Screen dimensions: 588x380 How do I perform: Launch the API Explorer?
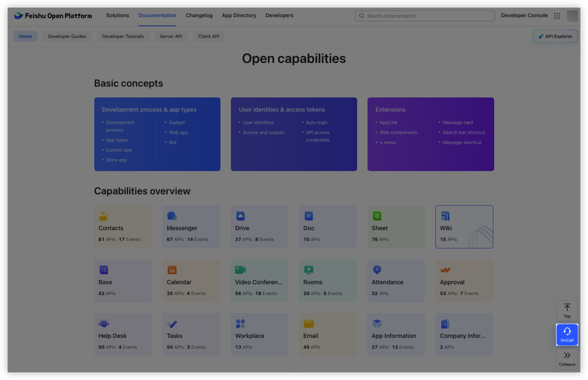[x=555, y=36]
